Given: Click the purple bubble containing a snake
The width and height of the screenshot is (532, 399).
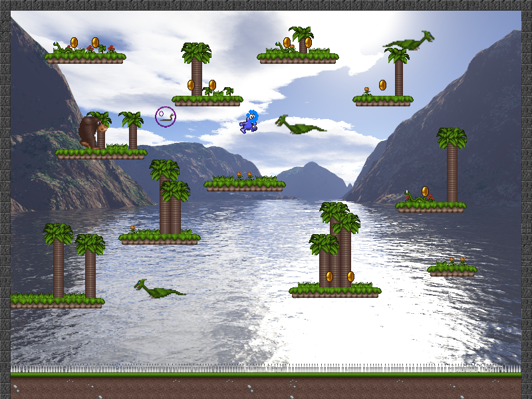Looking at the screenshot, I should [166, 116].
